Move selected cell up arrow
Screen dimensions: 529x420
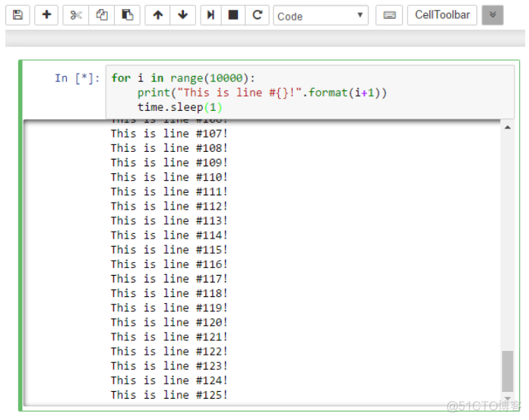pyautogui.click(x=157, y=15)
